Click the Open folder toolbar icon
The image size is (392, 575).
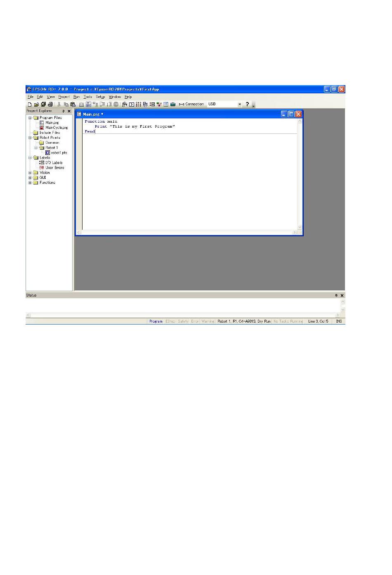(x=36, y=105)
